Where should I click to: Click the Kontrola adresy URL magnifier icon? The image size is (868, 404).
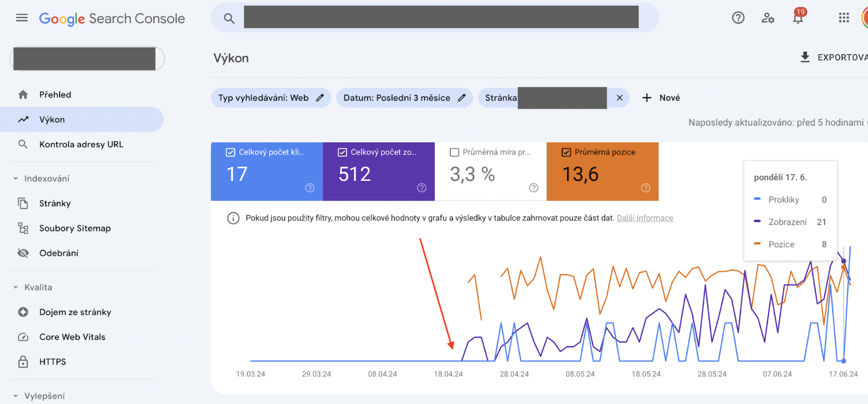(23, 144)
